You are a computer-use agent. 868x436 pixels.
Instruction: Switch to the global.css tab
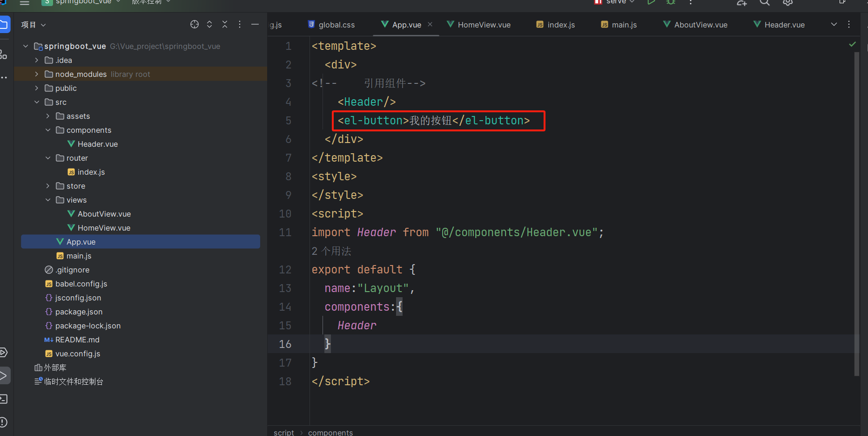(331, 25)
